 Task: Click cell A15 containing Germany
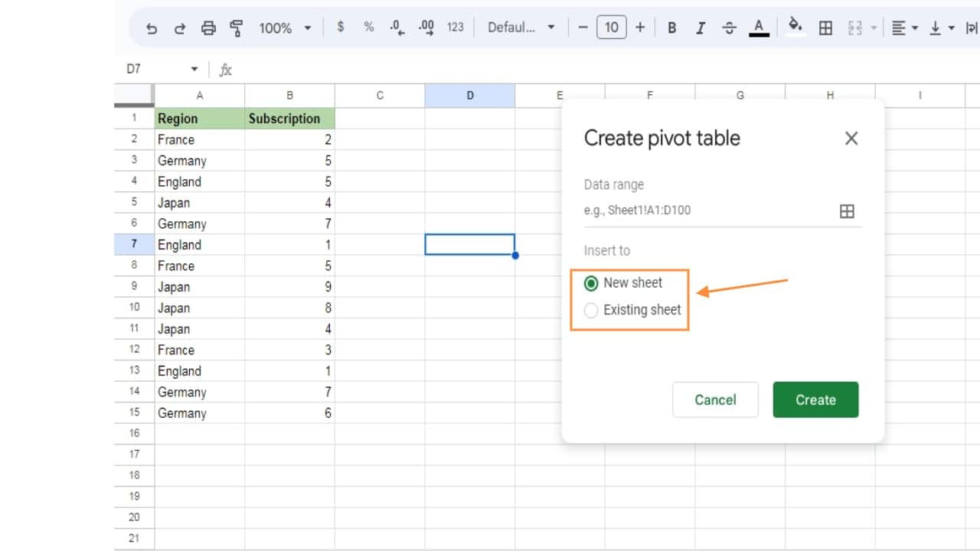200,412
